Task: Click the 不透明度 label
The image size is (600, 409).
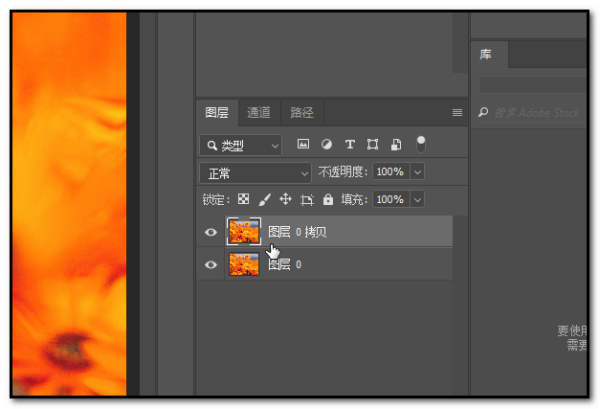Action: (343, 172)
